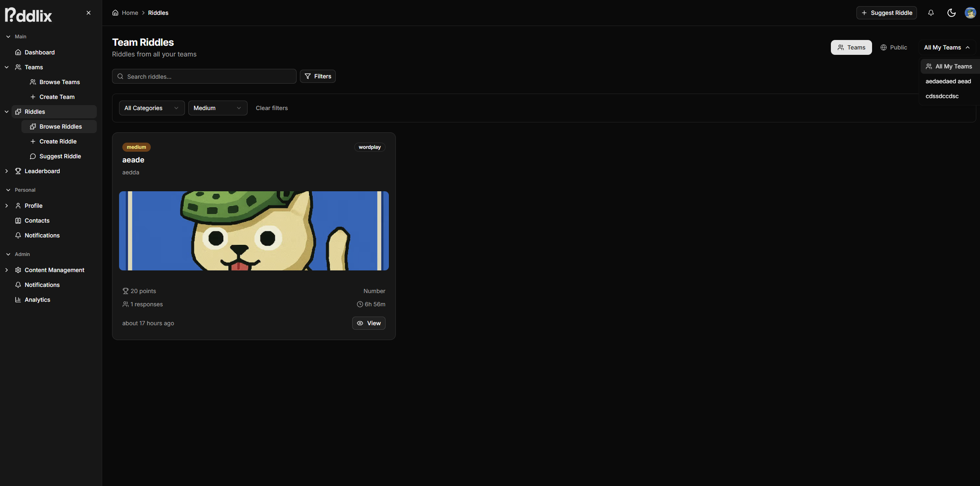Toggle dark mode moon icon
This screenshot has width=980, height=486.
coord(951,13)
